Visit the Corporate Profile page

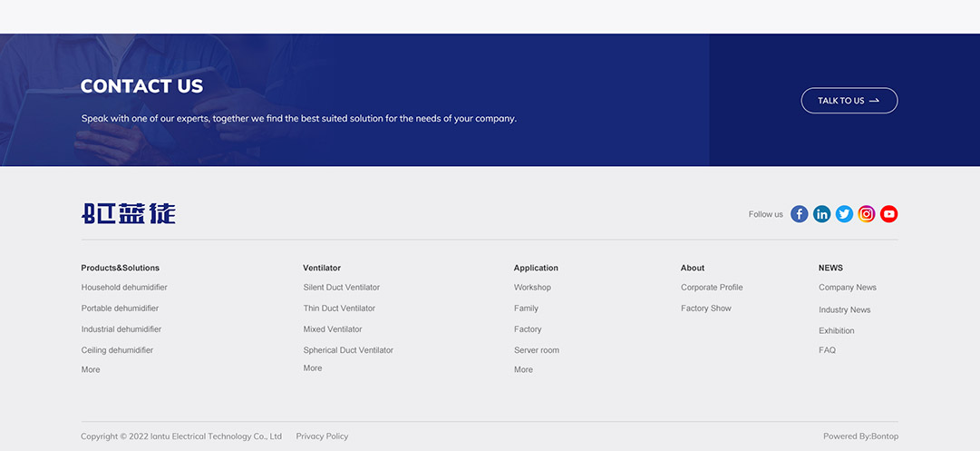pyautogui.click(x=712, y=288)
